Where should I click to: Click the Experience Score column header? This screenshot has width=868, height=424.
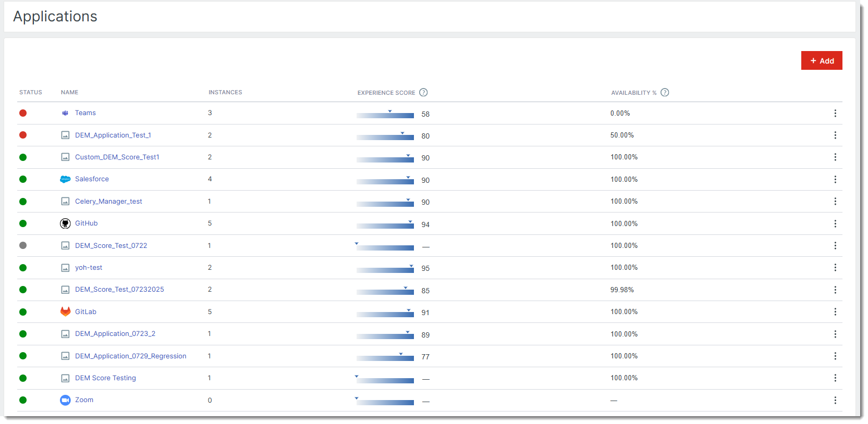click(386, 93)
